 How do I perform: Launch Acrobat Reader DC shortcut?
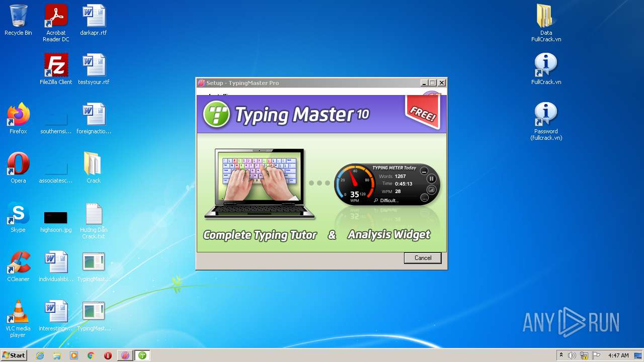(56, 23)
